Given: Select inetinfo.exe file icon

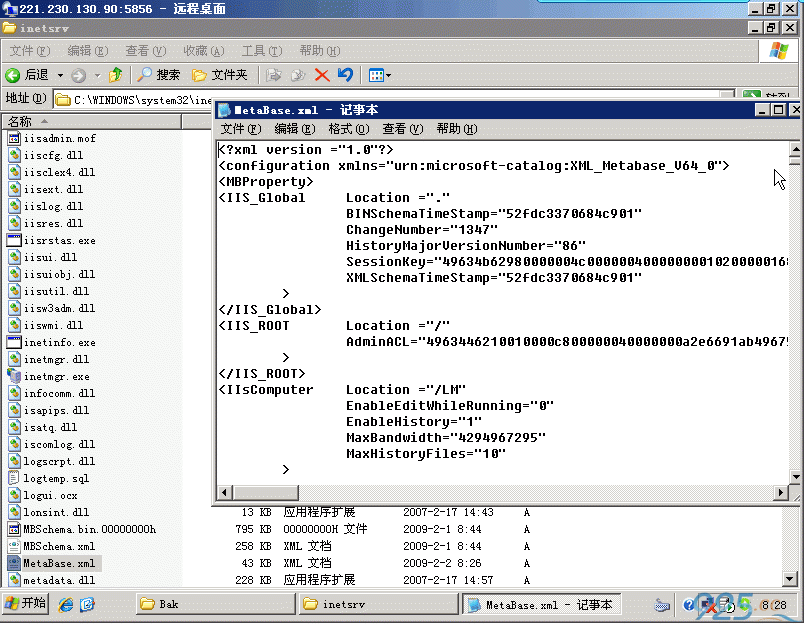Looking at the screenshot, I should pyautogui.click(x=14, y=343).
